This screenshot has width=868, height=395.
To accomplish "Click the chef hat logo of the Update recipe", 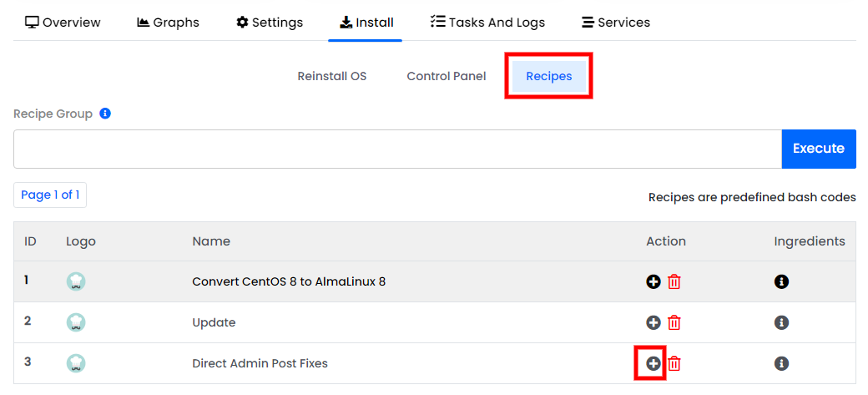I will 76,322.
